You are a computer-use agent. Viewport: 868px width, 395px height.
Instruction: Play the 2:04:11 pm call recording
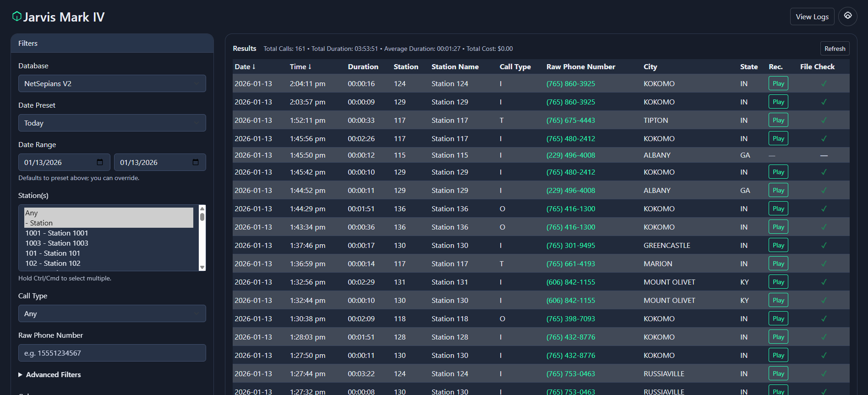(778, 83)
